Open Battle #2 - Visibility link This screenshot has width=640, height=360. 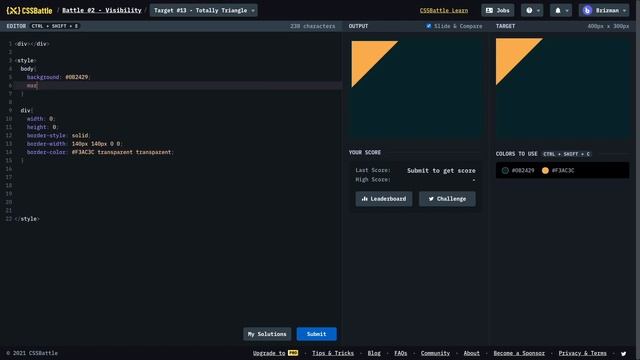[102, 10]
